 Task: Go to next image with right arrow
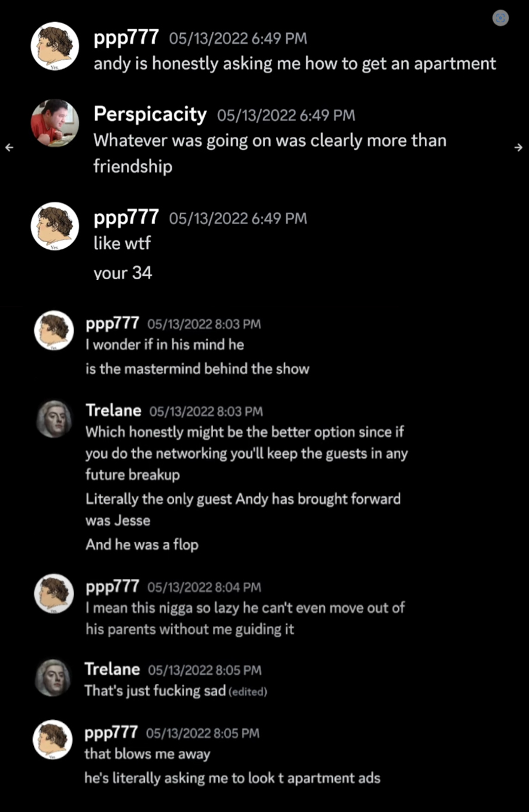pyautogui.click(x=519, y=147)
